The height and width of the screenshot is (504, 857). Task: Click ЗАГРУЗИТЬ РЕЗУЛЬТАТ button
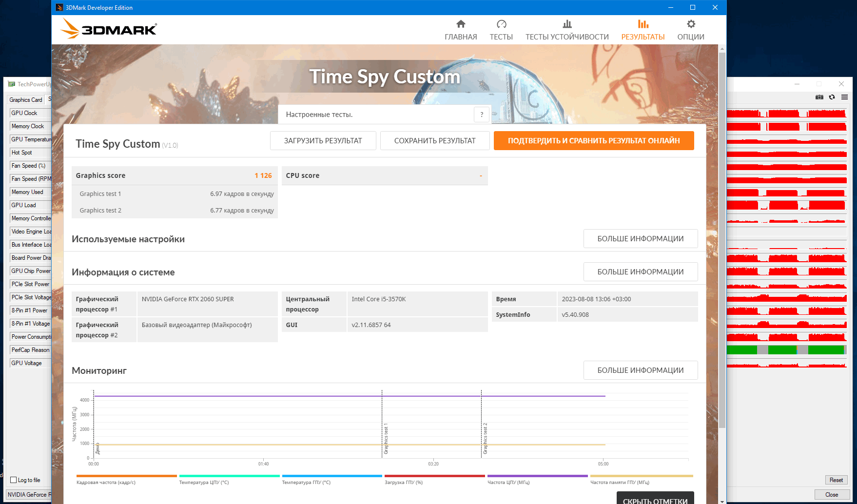[323, 140]
